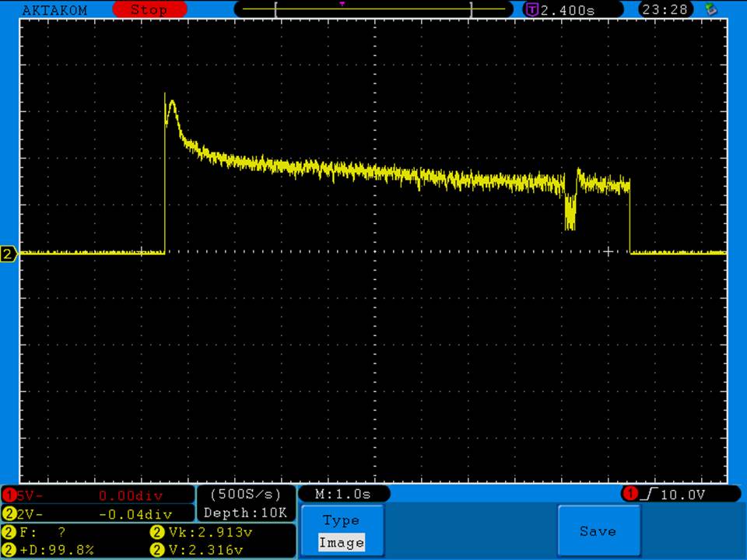Click the USB connection icon in top-right
This screenshot has height=560, width=747.
tap(710, 9)
